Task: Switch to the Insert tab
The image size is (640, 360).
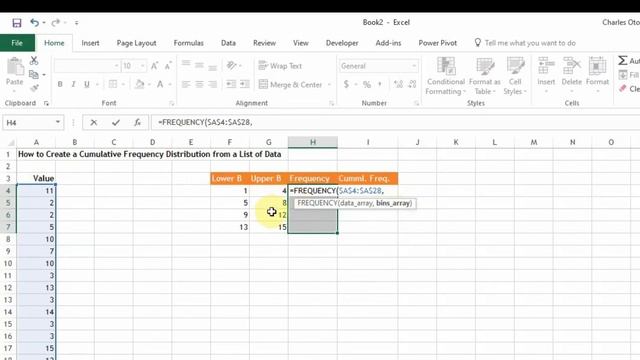Action: click(x=90, y=43)
